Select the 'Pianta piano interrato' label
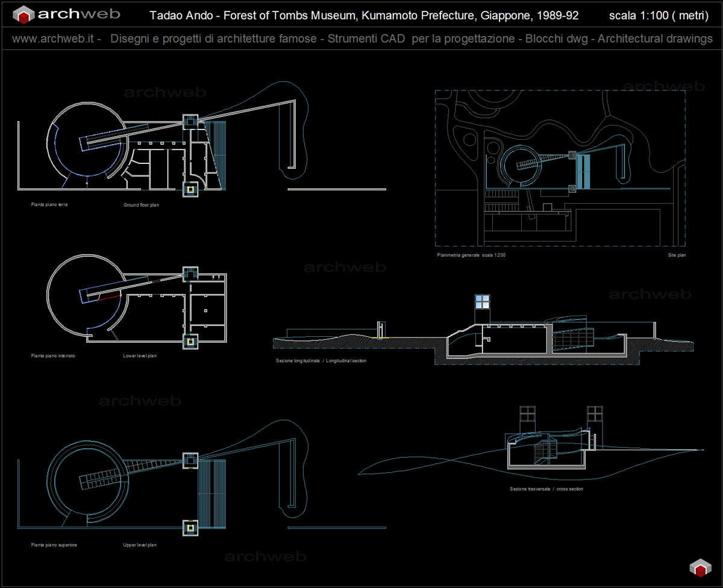 (53, 356)
